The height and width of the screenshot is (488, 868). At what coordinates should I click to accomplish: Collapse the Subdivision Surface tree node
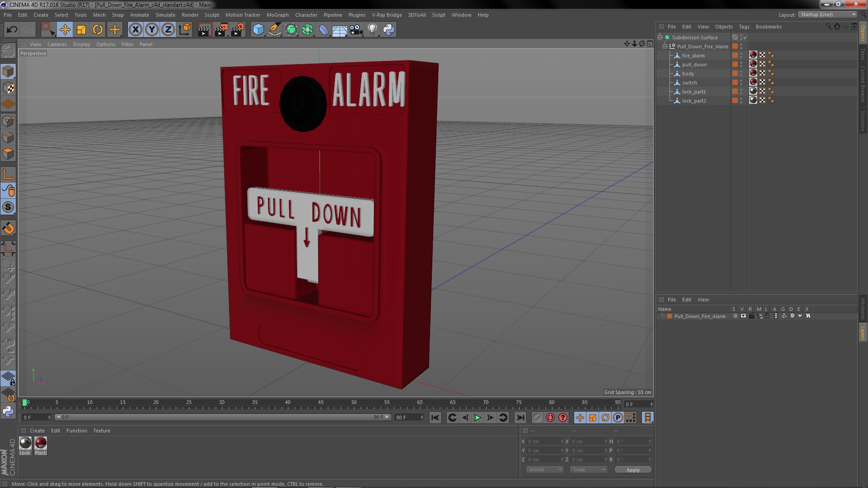(660, 38)
